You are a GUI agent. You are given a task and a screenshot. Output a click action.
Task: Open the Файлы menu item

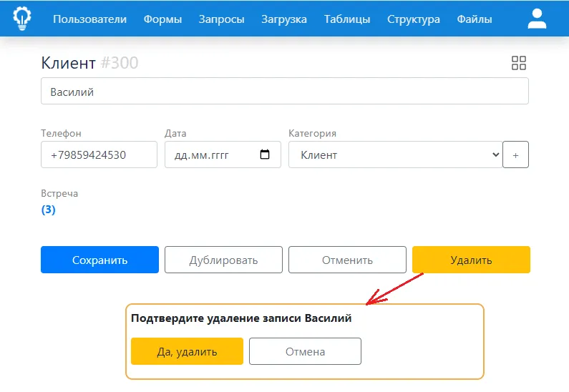[x=475, y=19]
